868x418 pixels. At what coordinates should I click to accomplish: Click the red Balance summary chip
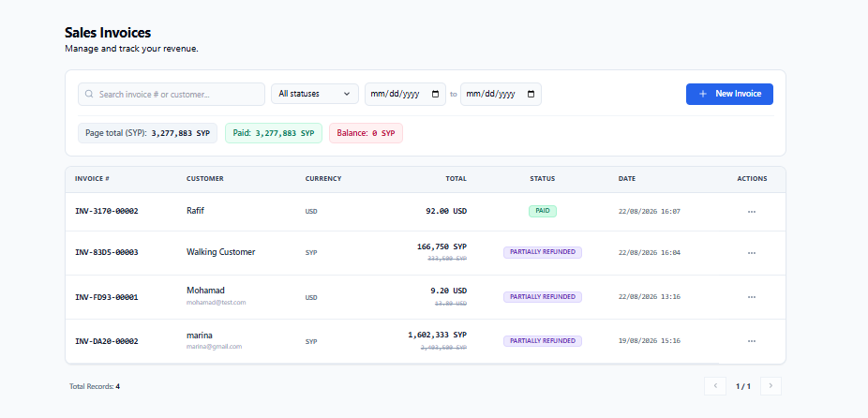point(366,133)
